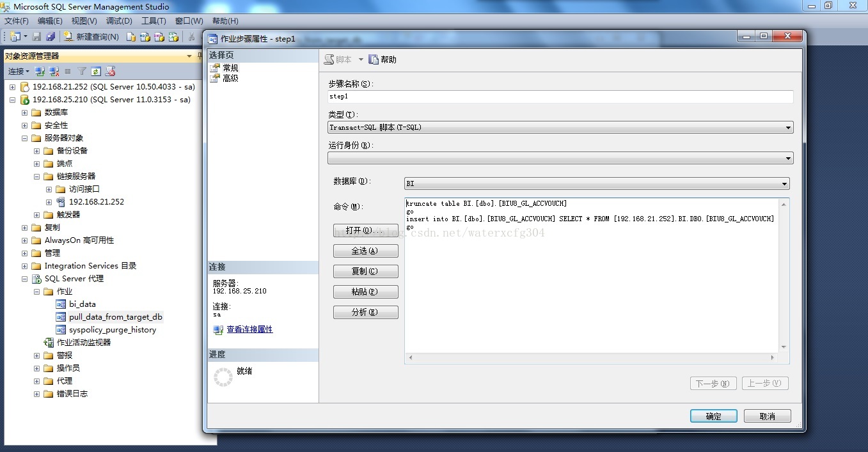Screen dimensions: 868x452
Task: Collapse the 作业 folder node
Action: point(36,292)
